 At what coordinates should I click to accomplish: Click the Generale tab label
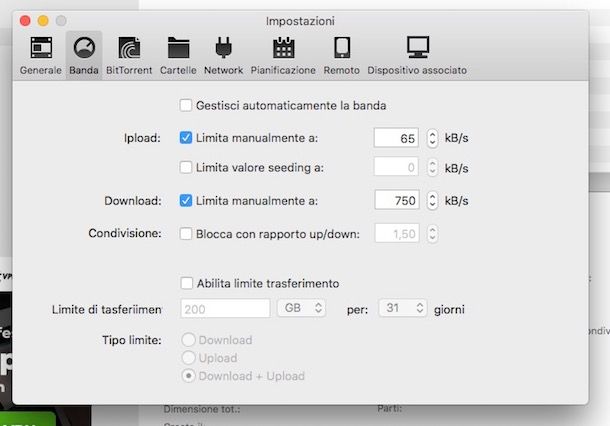coord(41,70)
